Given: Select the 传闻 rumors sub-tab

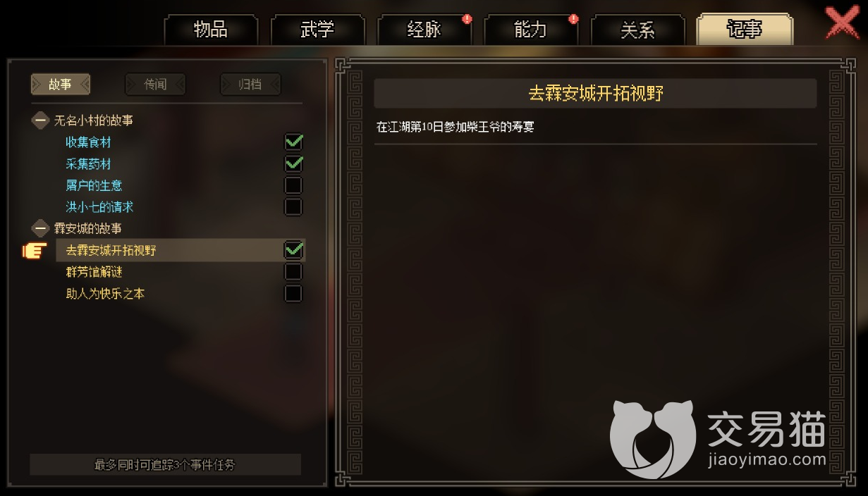Looking at the screenshot, I should 155,85.
